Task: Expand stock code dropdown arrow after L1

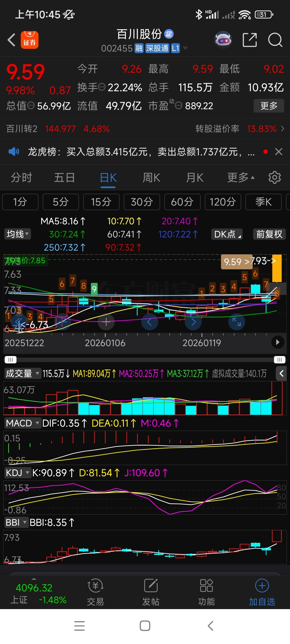Action: [x=185, y=48]
